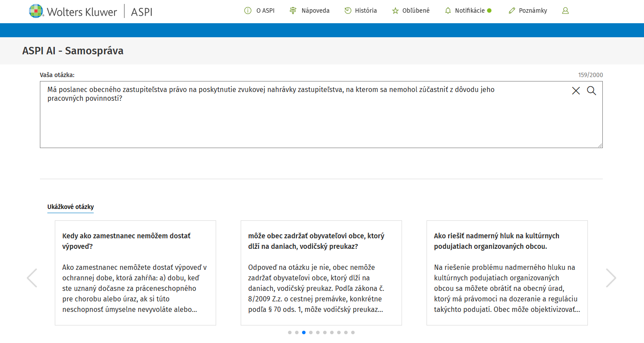644x343 pixels.
Task: Click the Obľúbené star icon
Action: (395, 11)
